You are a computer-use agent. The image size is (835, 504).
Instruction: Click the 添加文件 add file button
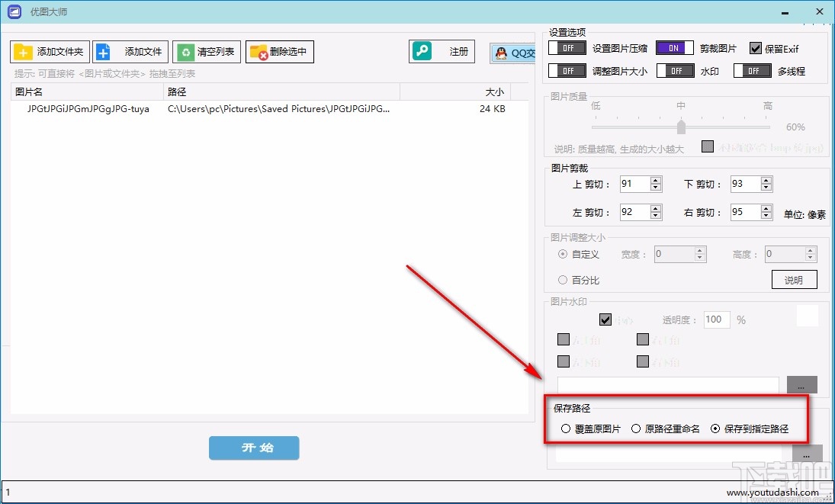click(130, 52)
